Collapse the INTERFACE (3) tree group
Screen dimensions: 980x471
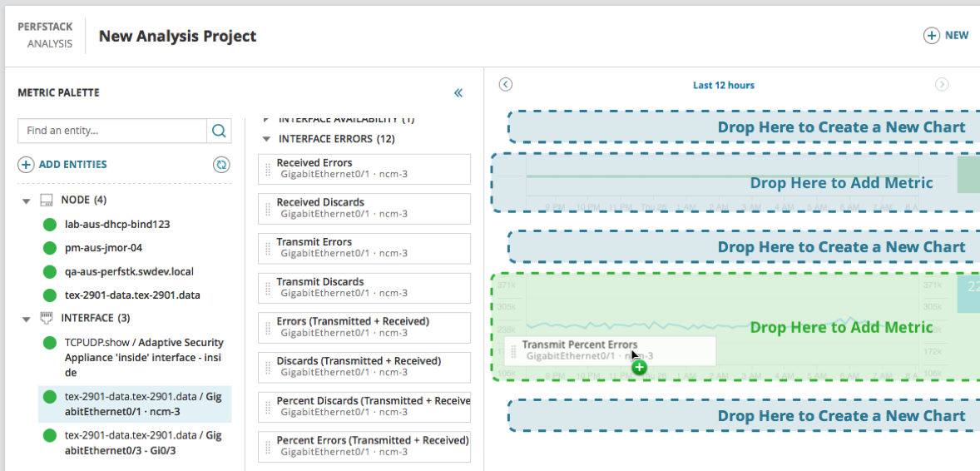27,319
